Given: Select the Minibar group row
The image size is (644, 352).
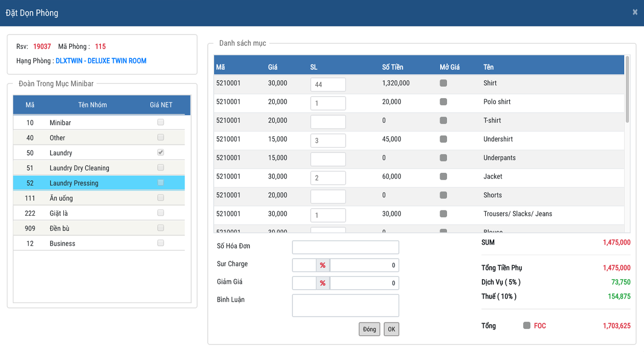Looking at the screenshot, I should [99, 123].
